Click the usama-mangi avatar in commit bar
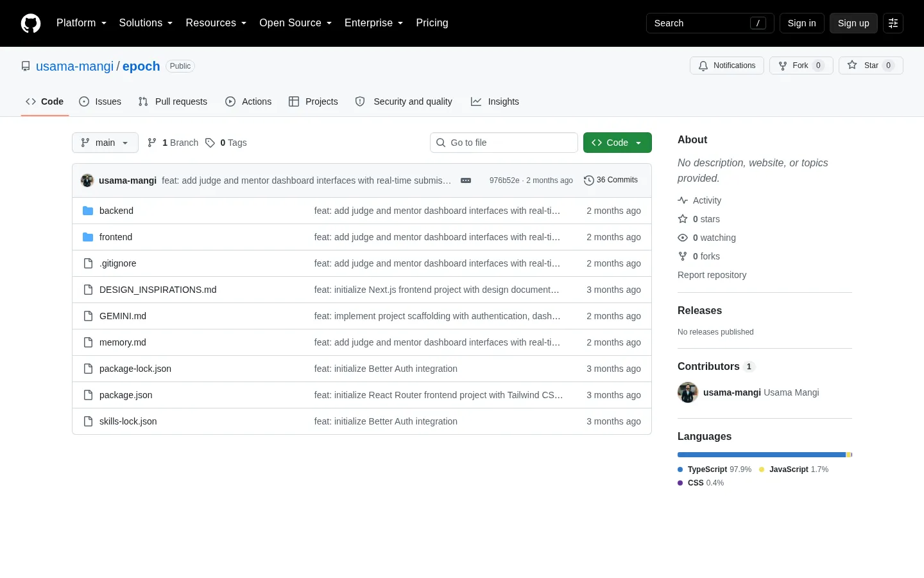The width and height of the screenshot is (924, 578). click(87, 180)
